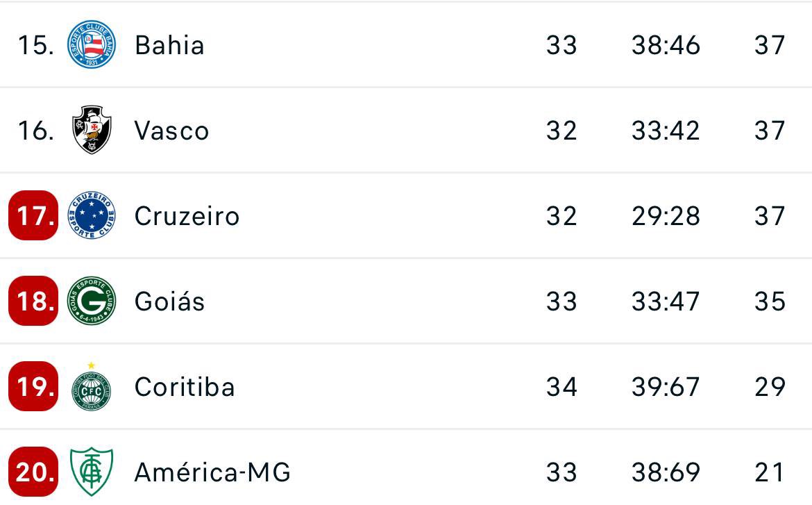Click the Vasco club crest
This screenshot has width=812, height=505.
[x=91, y=130]
